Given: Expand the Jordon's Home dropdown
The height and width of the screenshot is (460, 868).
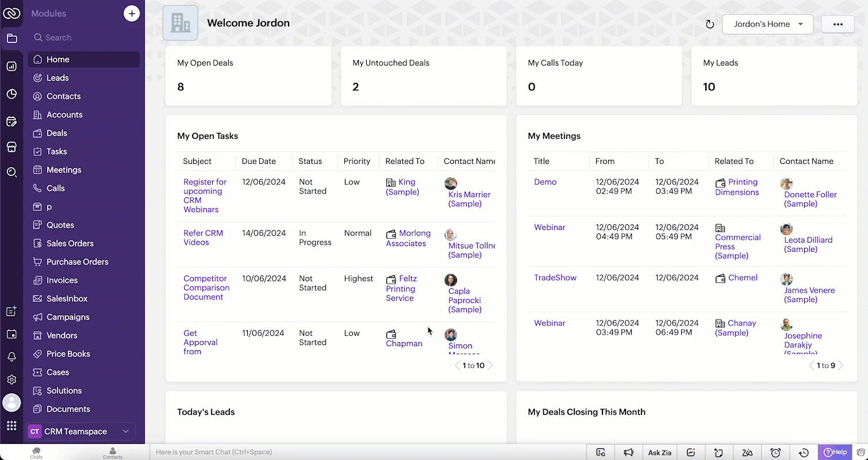Looking at the screenshot, I should point(767,24).
